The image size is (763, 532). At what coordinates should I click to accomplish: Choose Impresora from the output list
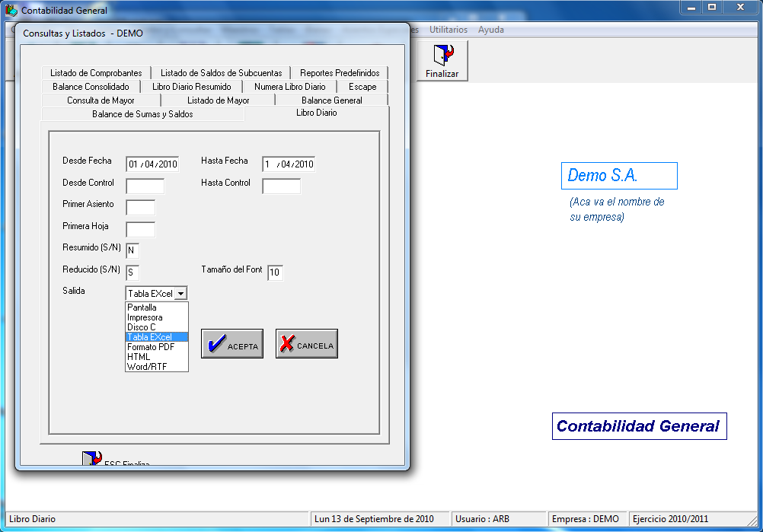click(x=145, y=317)
